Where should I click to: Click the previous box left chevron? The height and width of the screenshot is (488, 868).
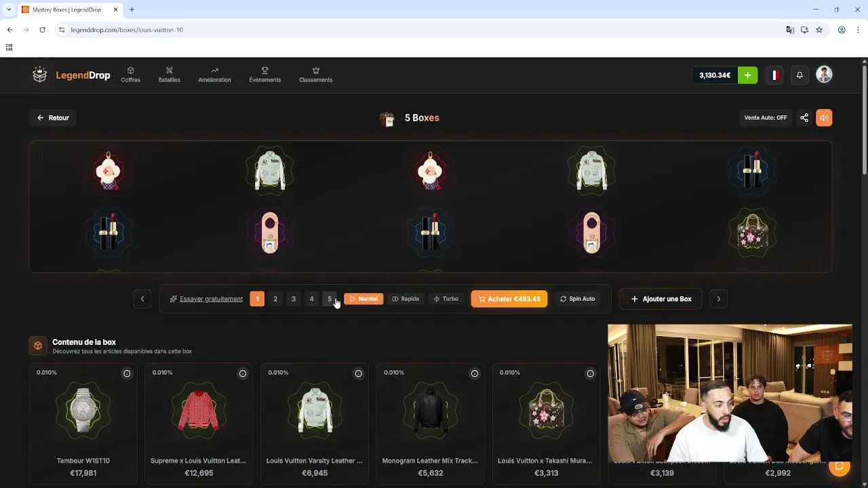[142, 299]
